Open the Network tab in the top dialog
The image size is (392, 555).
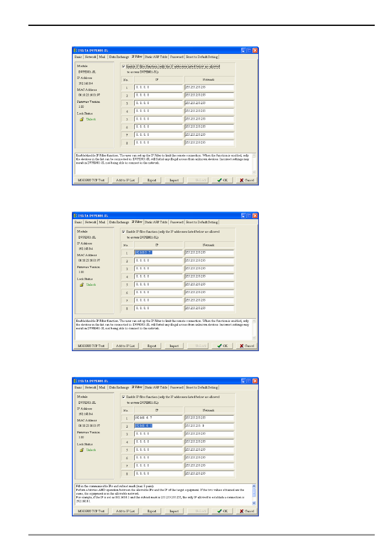coord(90,57)
